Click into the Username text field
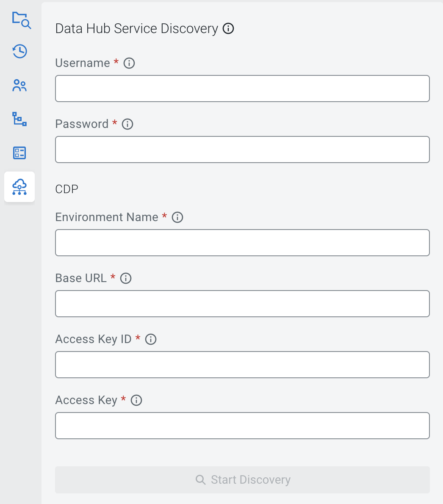The image size is (443, 504). click(x=242, y=89)
